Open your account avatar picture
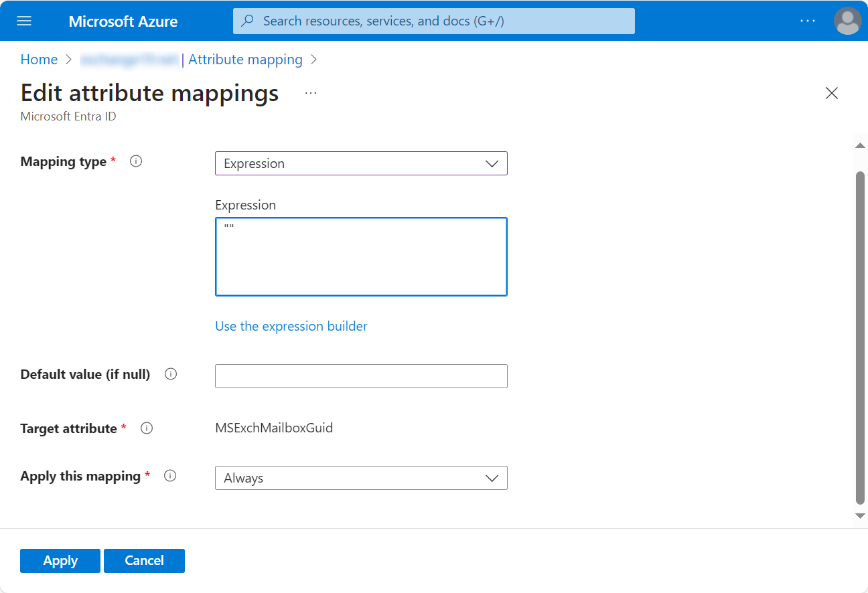Viewport: 868px width, 593px height. click(x=847, y=21)
